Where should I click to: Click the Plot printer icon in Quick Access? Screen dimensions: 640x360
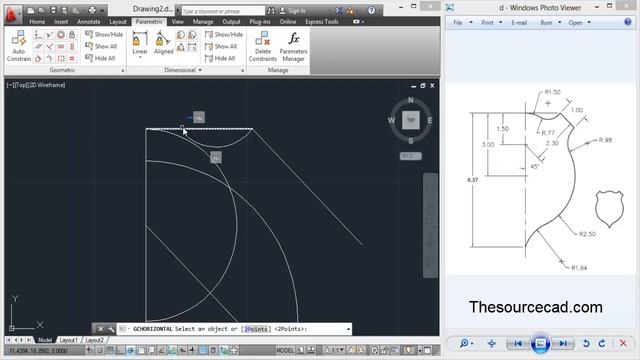click(92, 10)
